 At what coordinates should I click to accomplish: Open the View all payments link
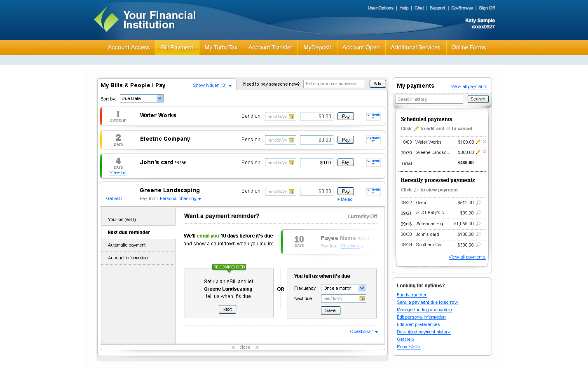[469, 86]
